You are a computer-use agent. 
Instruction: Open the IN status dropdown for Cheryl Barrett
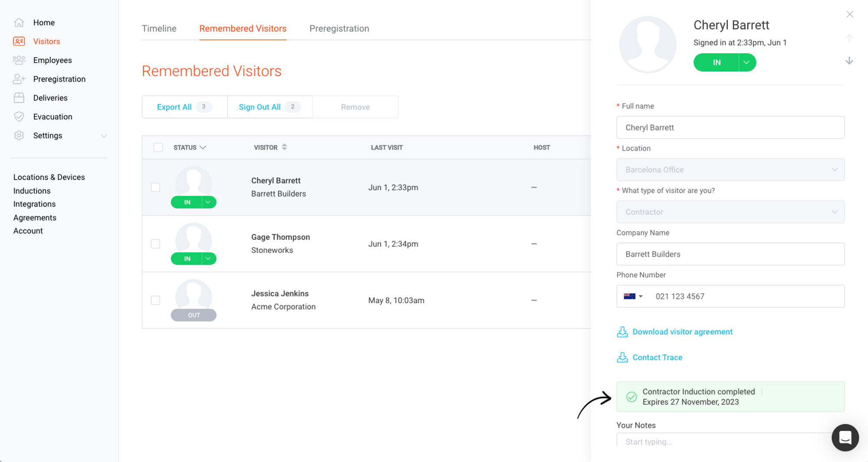[208, 202]
